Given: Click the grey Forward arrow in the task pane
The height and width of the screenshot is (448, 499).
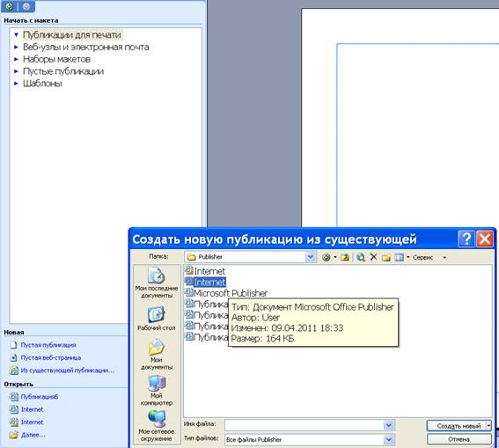Looking at the screenshot, I should click(x=26, y=6).
